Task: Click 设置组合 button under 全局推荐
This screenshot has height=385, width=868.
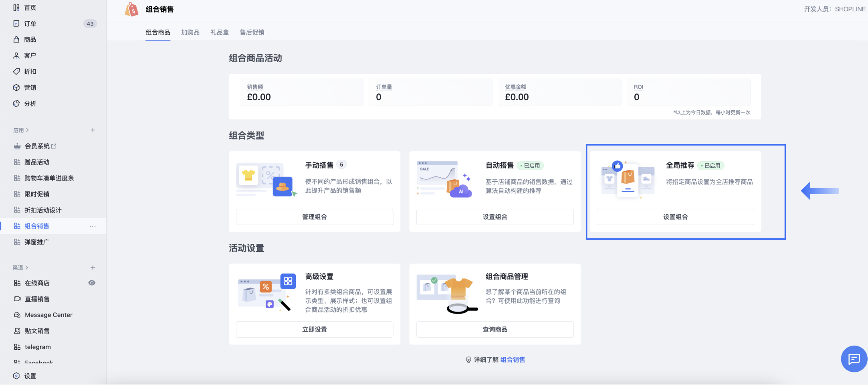Action: coord(675,217)
